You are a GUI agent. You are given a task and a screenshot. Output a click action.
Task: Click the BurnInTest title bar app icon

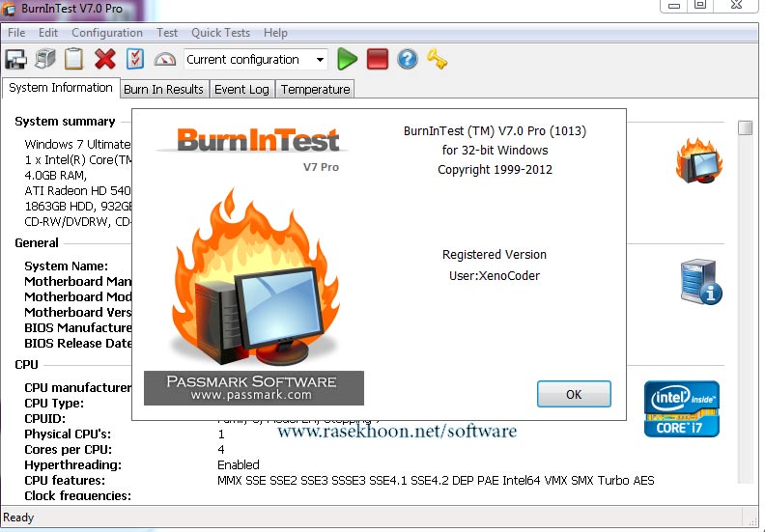click(9, 9)
